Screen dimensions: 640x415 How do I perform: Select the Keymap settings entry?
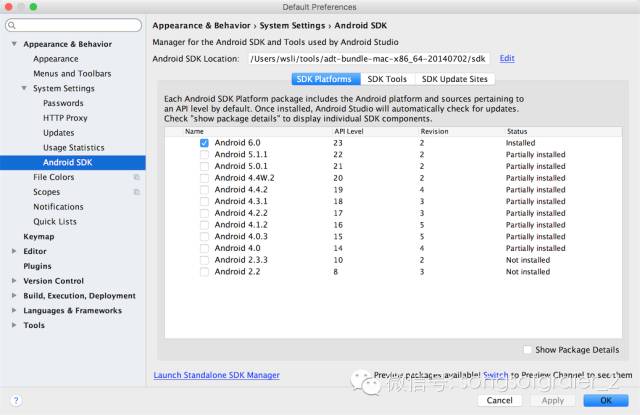(x=39, y=237)
